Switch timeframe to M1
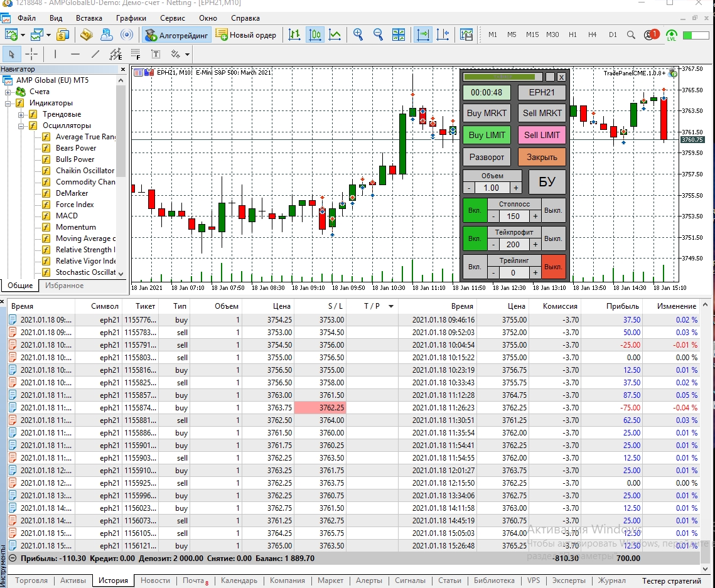This screenshot has width=715, height=588. [x=493, y=35]
